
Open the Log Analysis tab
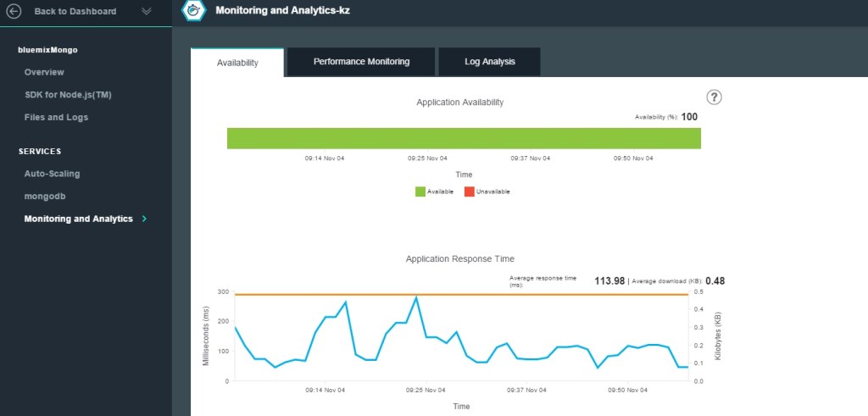(x=489, y=62)
